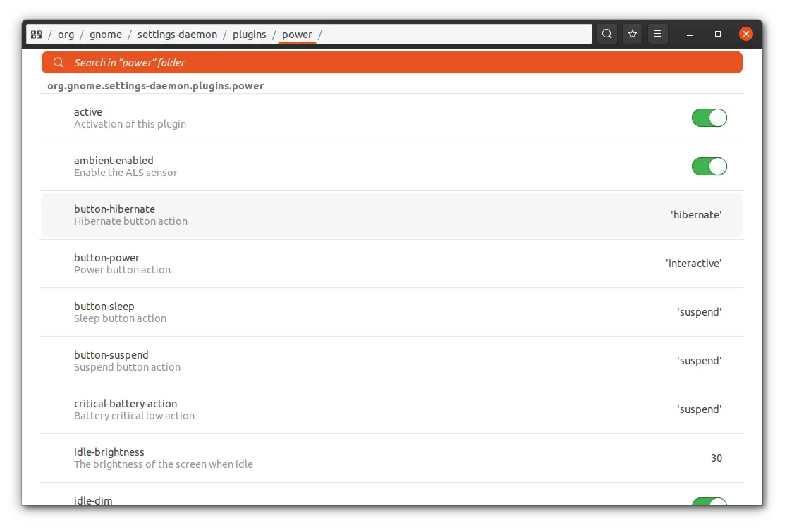This screenshot has width=787, height=532.
Task: Open the 'button-sleep' key row
Action: (x=391, y=312)
